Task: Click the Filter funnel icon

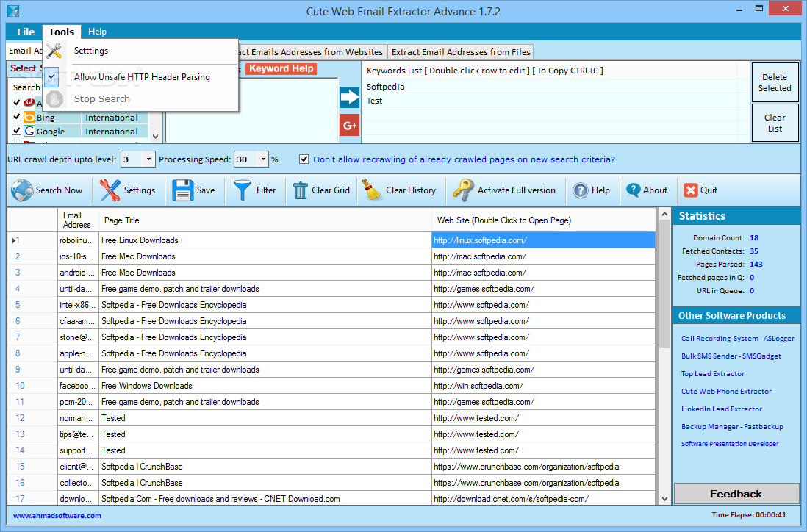Action: click(243, 190)
